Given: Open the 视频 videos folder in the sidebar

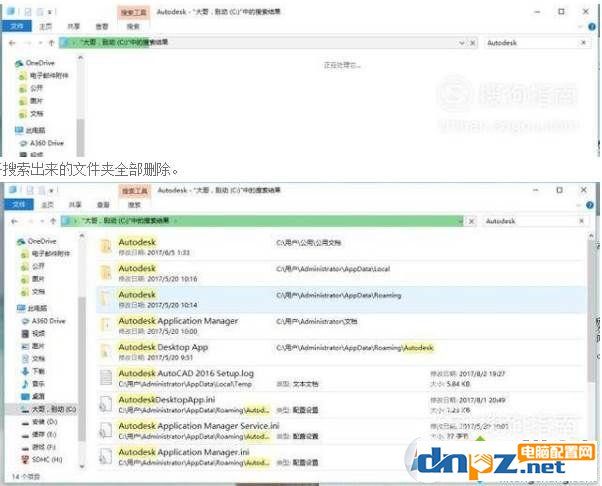Looking at the screenshot, I should (x=34, y=333).
